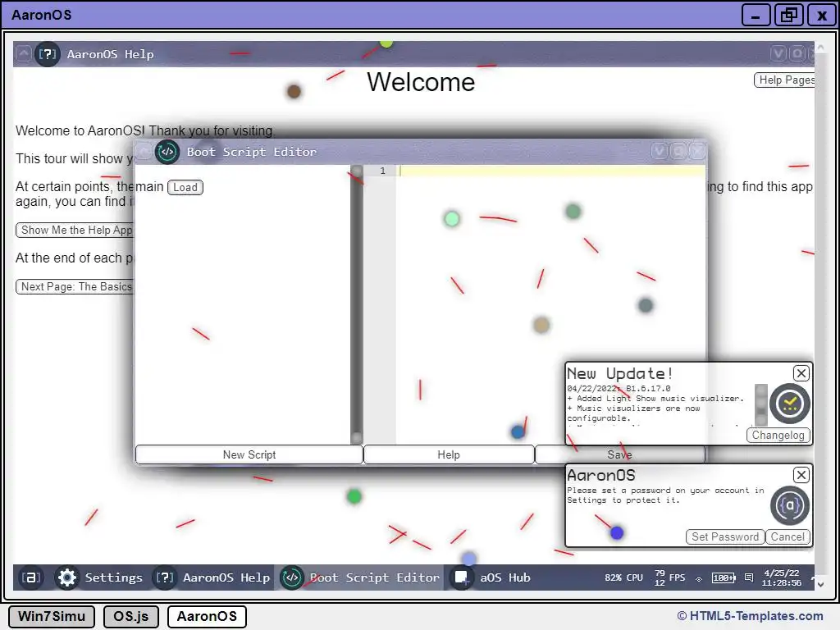Open Help in the Boot Script Editor
Screen dimensions: 840x630
449,454
